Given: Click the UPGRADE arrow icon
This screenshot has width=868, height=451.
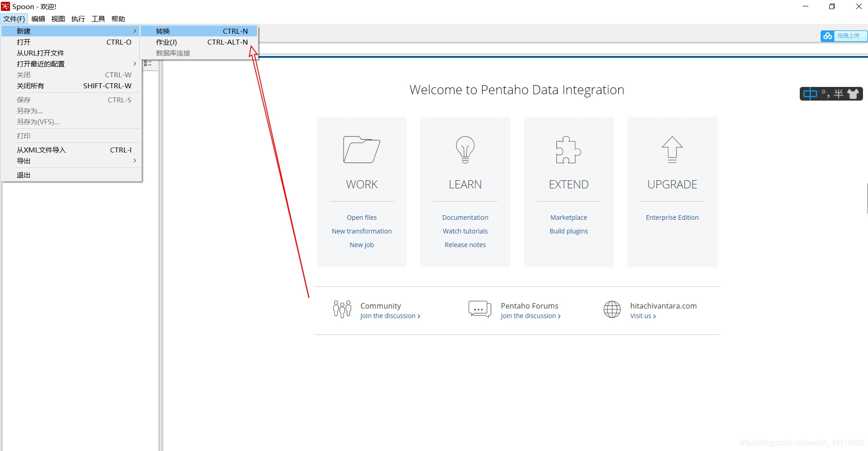Looking at the screenshot, I should point(672,149).
